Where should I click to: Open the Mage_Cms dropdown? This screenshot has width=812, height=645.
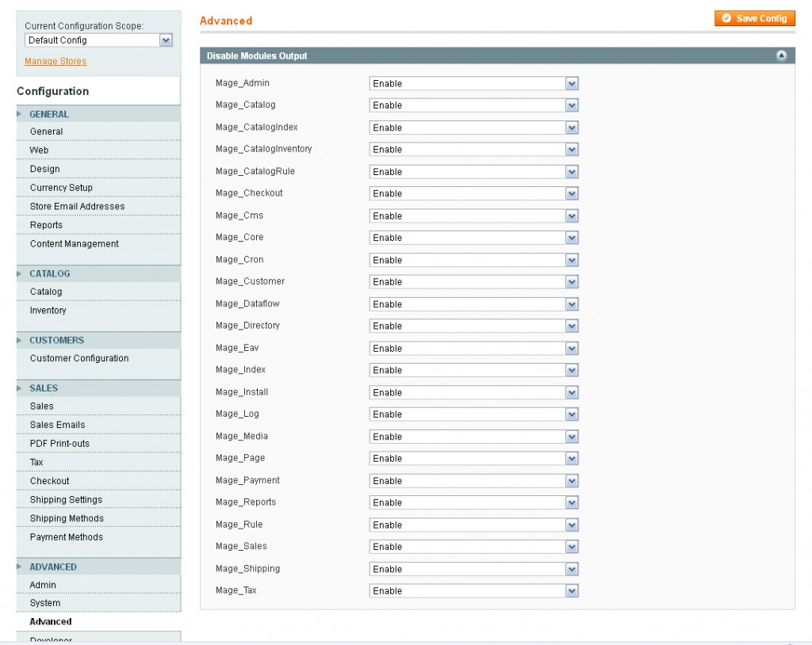click(473, 216)
